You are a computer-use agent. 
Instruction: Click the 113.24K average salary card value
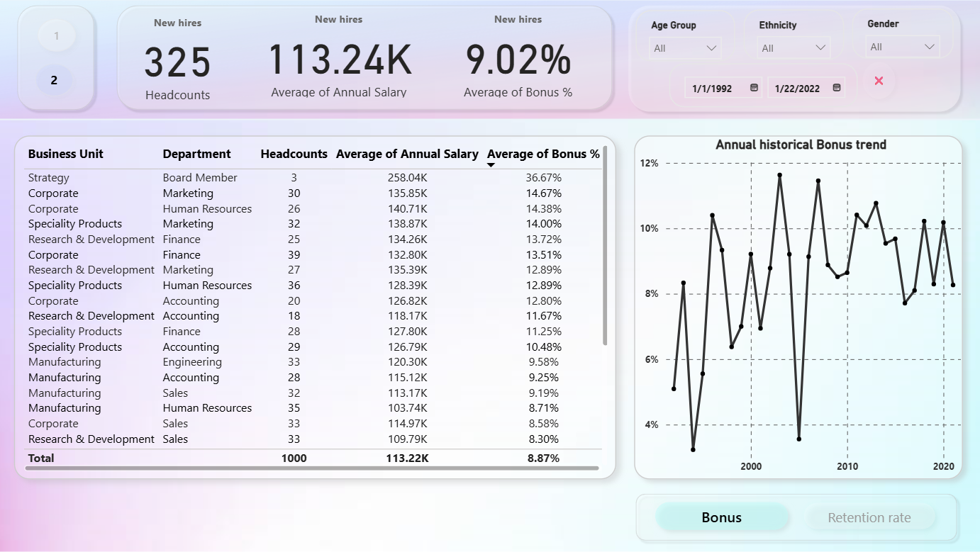340,60
